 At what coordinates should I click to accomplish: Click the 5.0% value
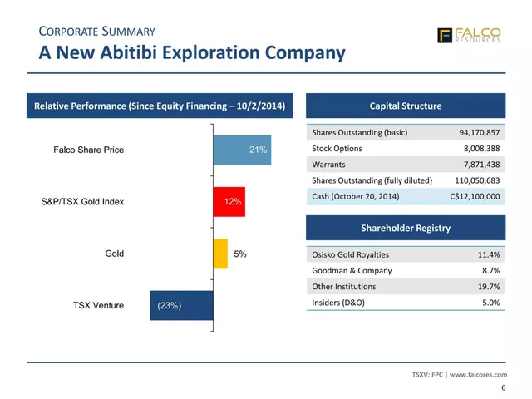491,303
